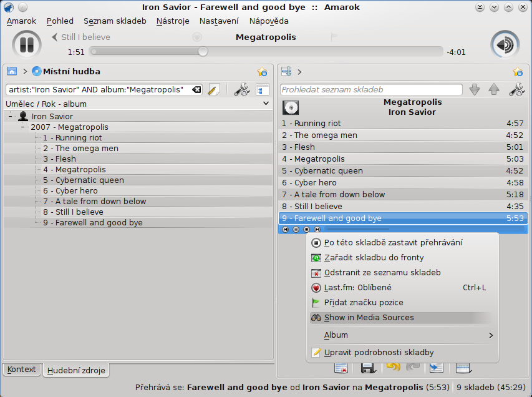
Task: Pause playback with the main pause button
Action: pyautogui.click(x=27, y=44)
